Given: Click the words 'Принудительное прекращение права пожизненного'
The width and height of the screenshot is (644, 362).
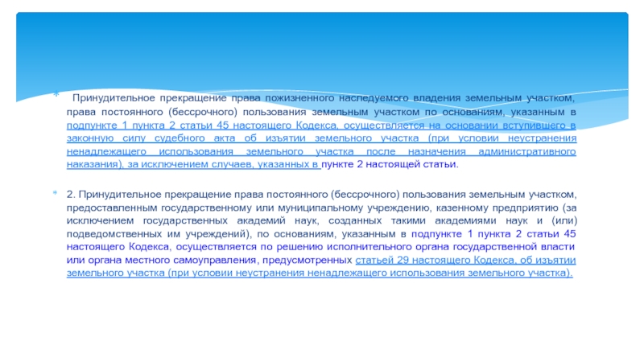Looking at the screenshot, I should click(203, 98).
